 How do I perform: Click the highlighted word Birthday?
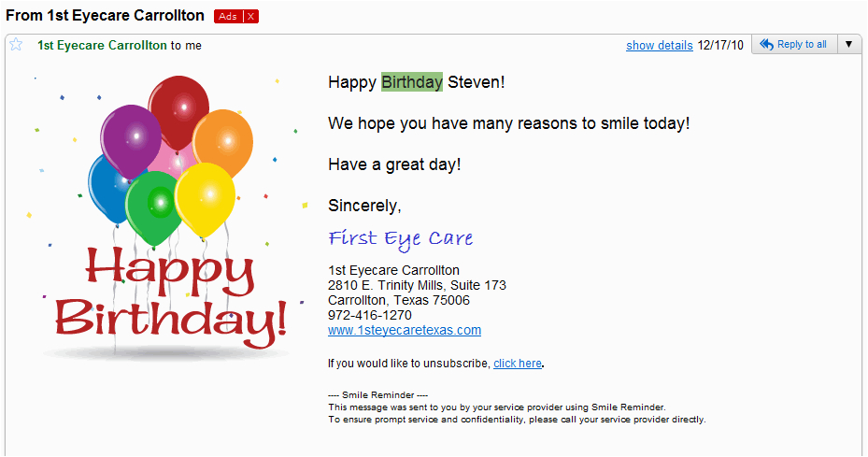412,82
